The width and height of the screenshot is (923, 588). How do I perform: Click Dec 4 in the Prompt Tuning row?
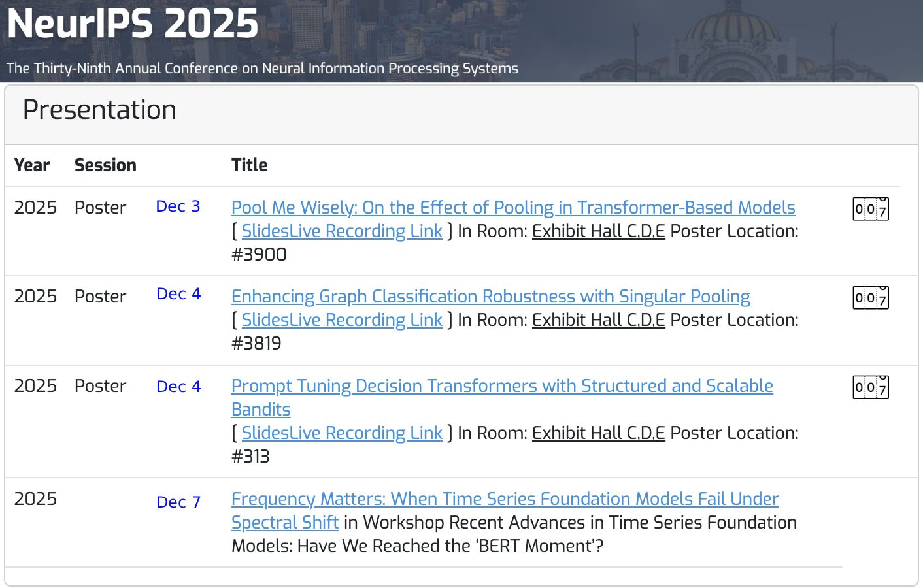pyautogui.click(x=178, y=387)
